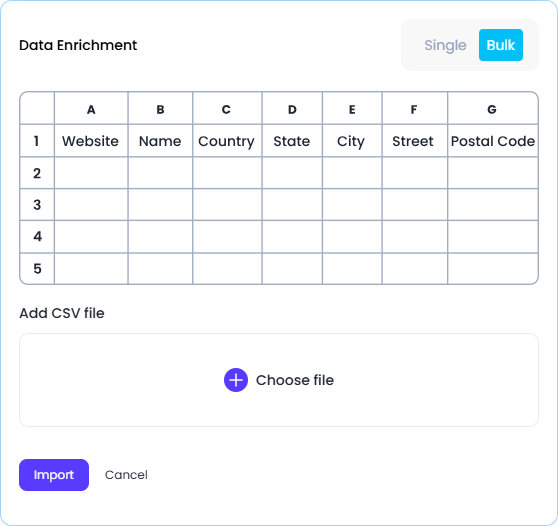
Task: Click the empty Website cell in row 2
Action: pyautogui.click(x=91, y=173)
